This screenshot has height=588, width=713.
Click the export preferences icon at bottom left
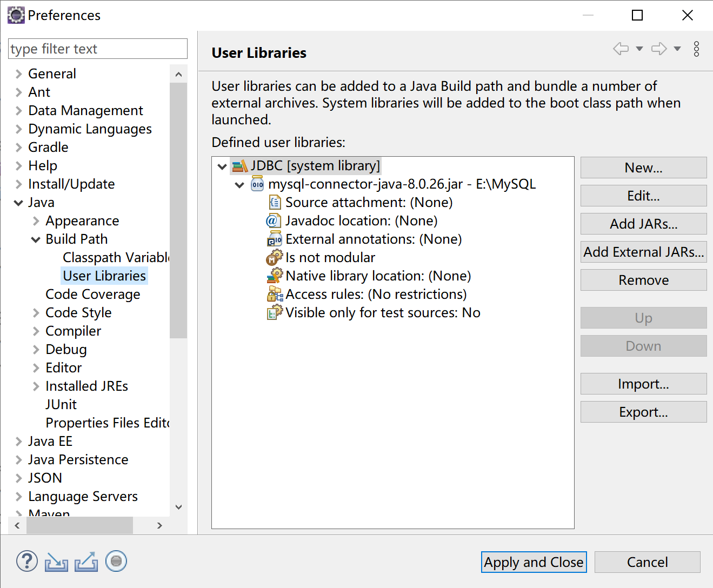pyautogui.click(x=86, y=562)
